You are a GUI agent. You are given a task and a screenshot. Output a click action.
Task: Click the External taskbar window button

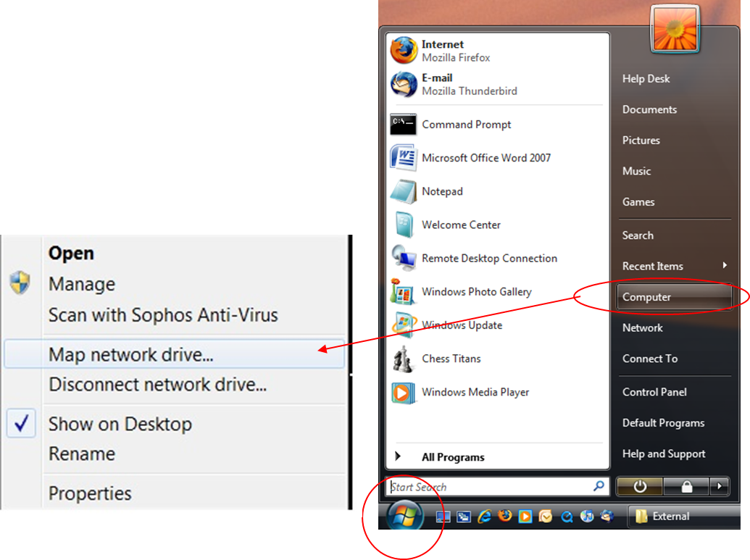point(684,516)
